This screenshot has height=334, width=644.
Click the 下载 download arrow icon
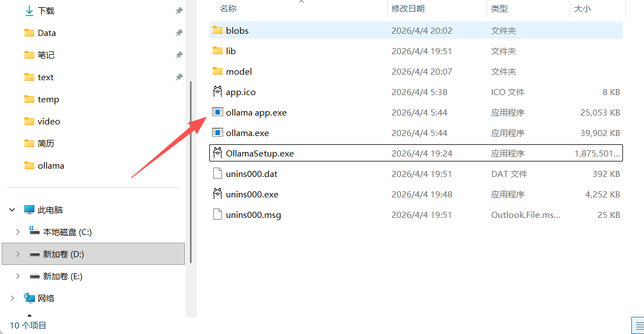[x=29, y=11]
